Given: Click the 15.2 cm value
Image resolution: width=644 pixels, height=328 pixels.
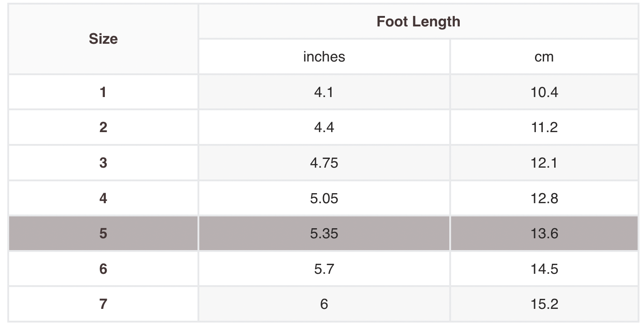Looking at the screenshot, I should click(544, 304).
